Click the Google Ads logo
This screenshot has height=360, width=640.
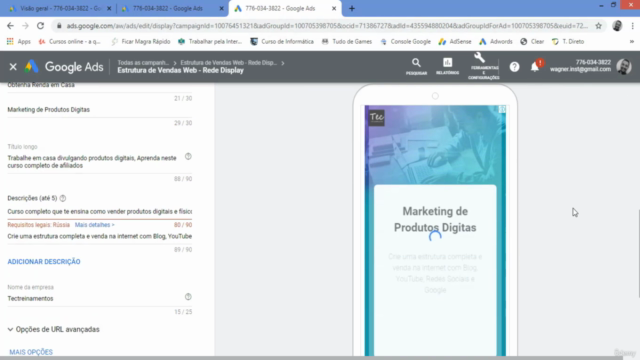click(x=63, y=67)
